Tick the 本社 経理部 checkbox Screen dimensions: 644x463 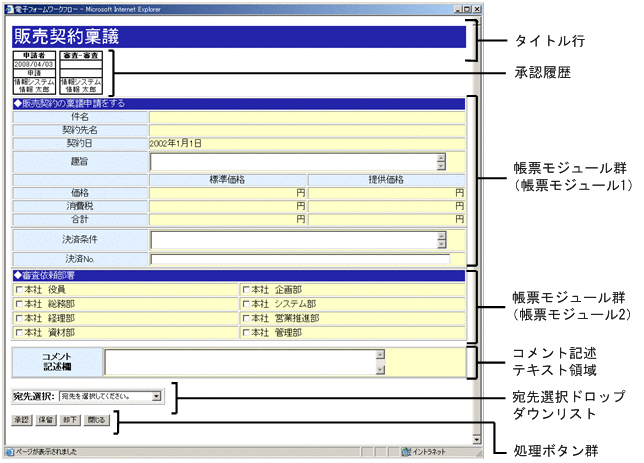19,318
